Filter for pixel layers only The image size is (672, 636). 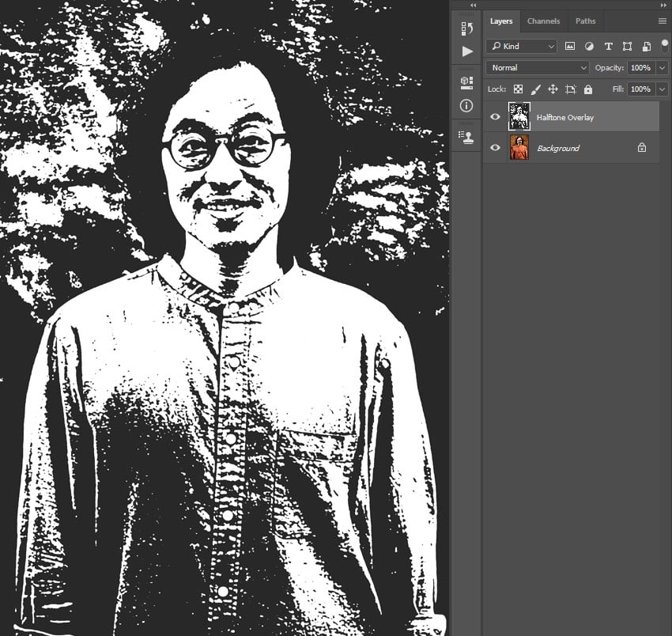point(570,46)
